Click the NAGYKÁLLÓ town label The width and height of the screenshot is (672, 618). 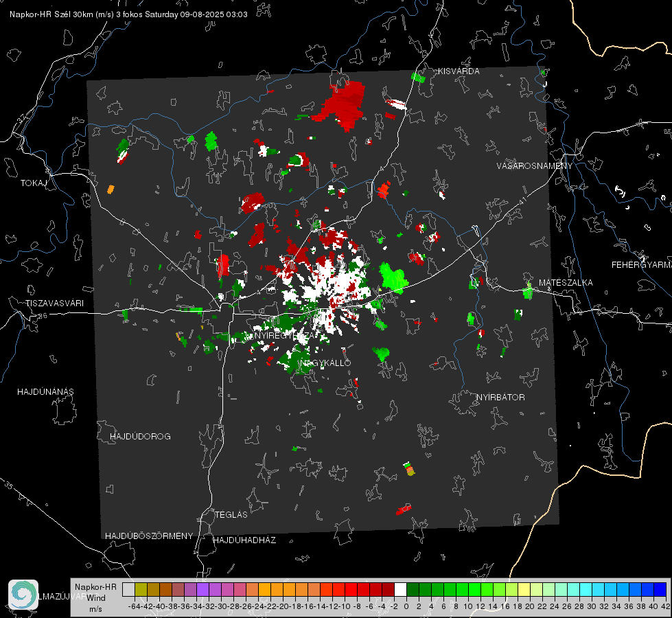(x=325, y=363)
